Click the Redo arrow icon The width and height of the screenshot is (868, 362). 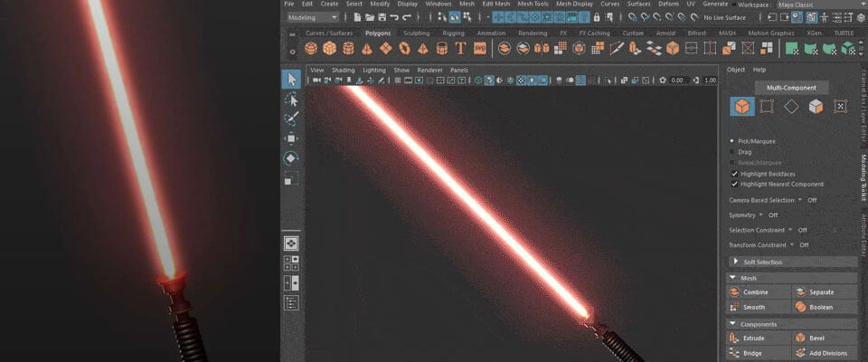407,18
